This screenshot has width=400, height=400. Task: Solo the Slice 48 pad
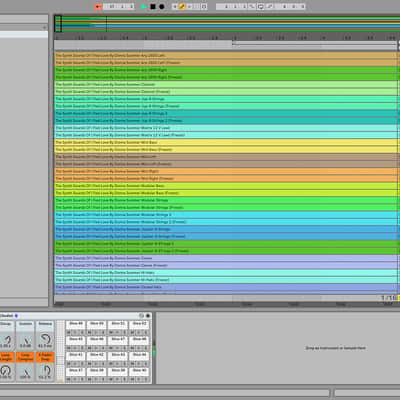pos(146,348)
